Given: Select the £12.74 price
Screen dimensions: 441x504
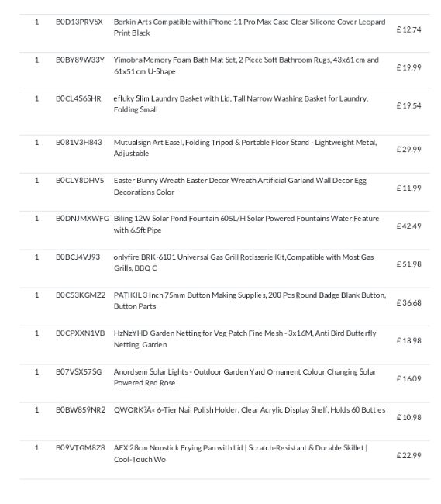Looking at the screenshot, I should tap(408, 29).
